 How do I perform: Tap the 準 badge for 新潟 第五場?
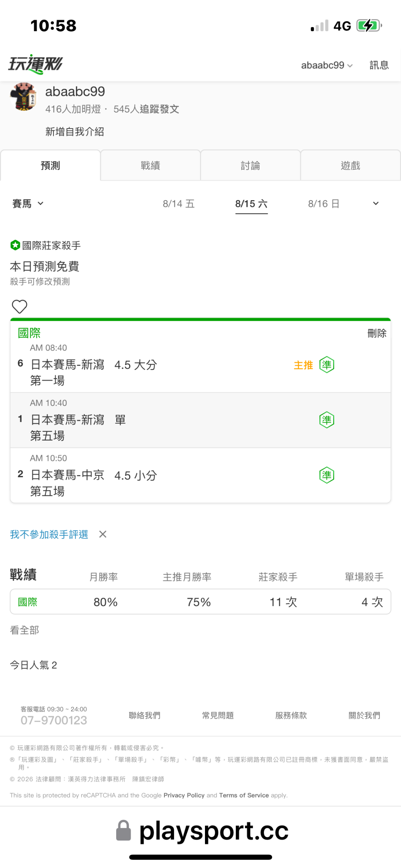pyautogui.click(x=327, y=420)
